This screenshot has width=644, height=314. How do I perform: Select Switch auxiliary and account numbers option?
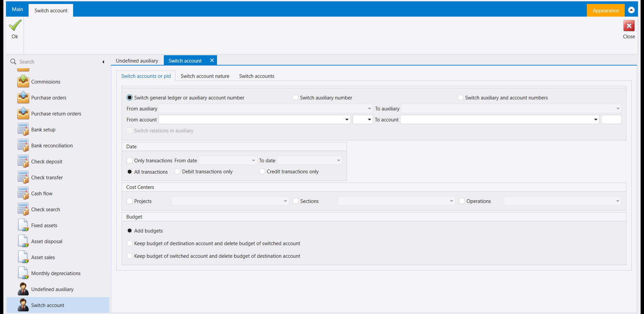(x=461, y=97)
